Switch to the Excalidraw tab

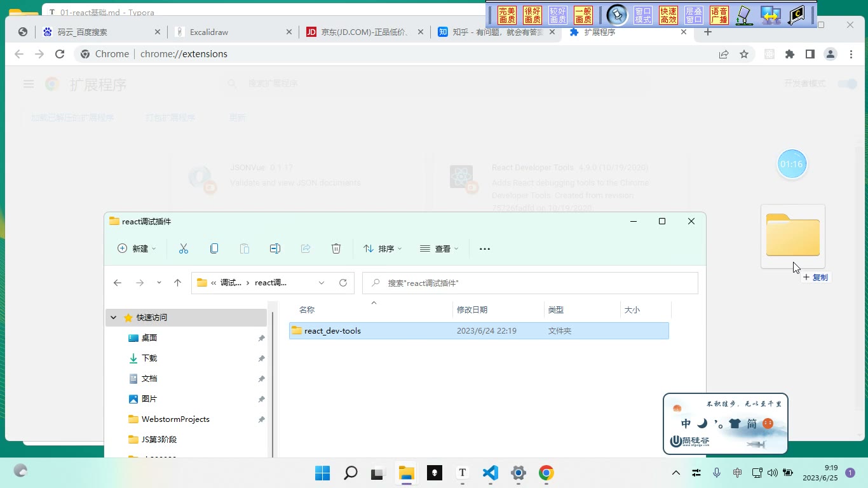(233, 32)
